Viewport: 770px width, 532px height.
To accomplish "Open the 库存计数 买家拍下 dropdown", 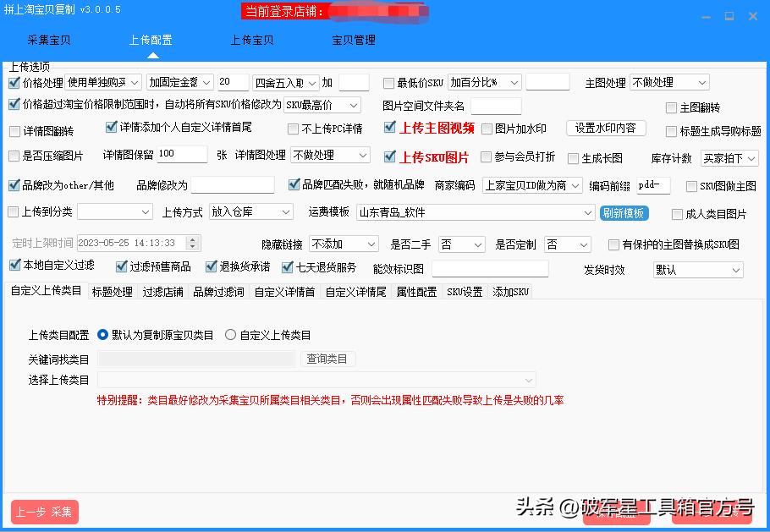I will (x=729, y=157).
